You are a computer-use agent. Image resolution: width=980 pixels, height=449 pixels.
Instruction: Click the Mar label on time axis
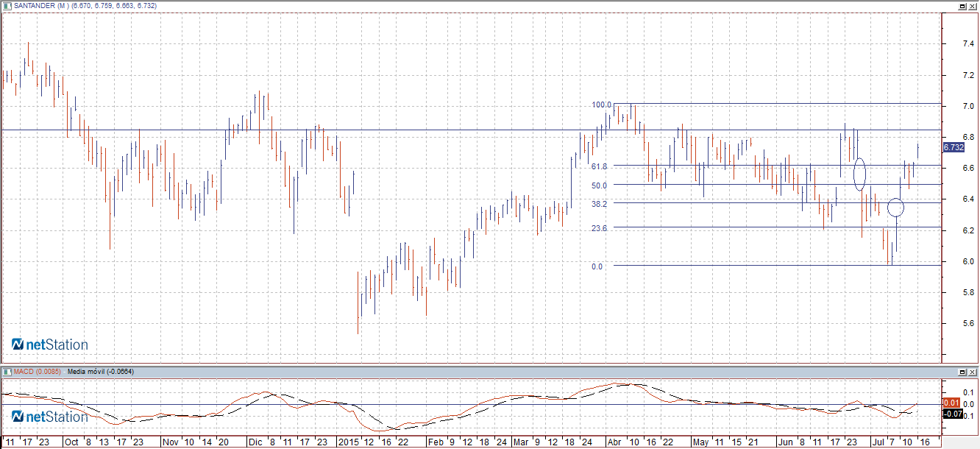coord(521,442)
